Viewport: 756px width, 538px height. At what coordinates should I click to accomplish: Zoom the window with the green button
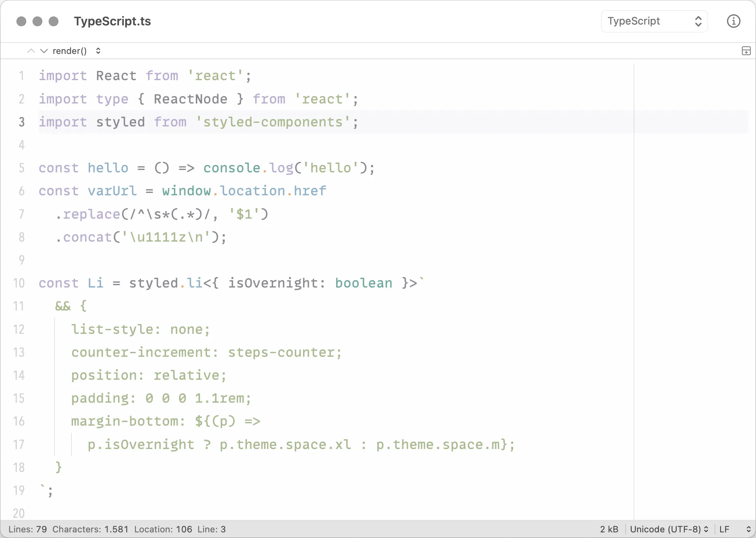[x=53, y=21]
